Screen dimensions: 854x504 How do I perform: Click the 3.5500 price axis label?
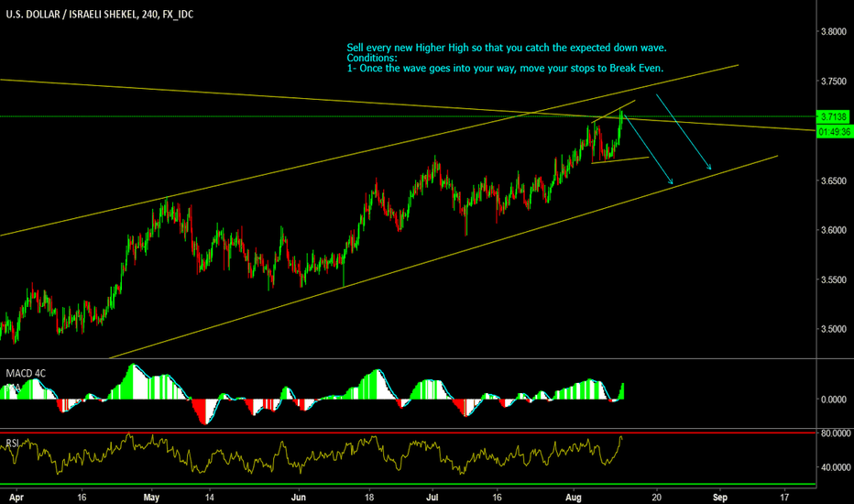click(x=834, y=279)
